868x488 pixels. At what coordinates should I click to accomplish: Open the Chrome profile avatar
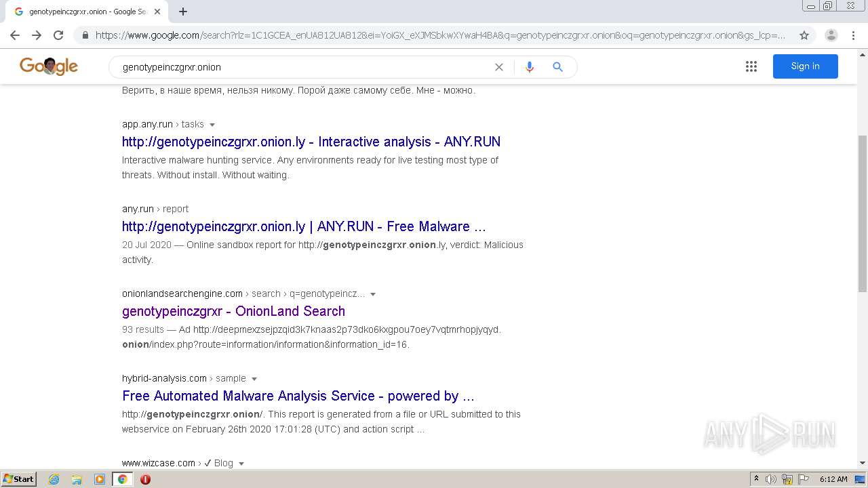click(831, 35)
